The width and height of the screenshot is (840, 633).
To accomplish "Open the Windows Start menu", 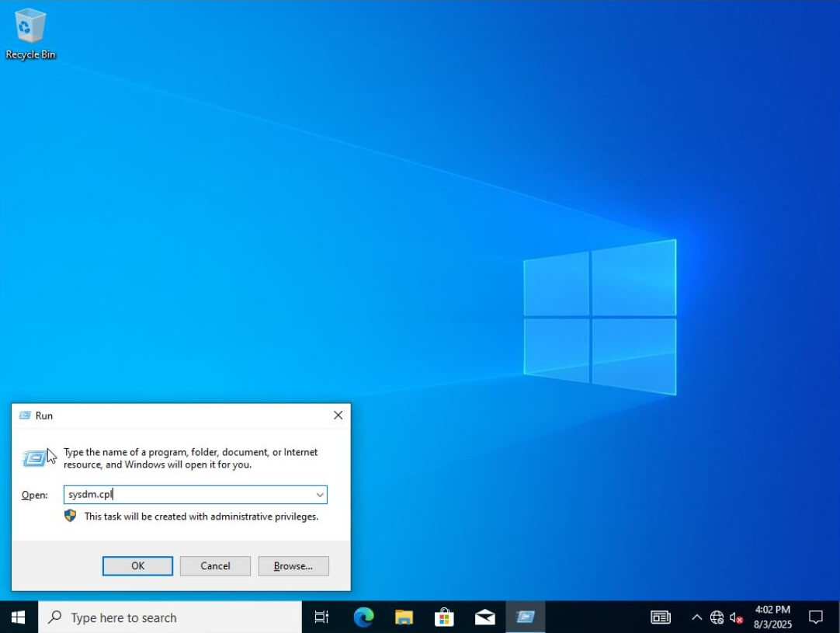I will 18,617.
